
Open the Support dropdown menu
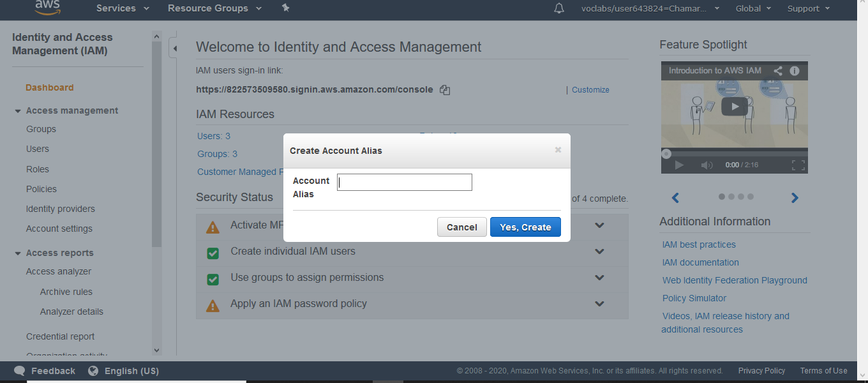(x=809, y=8)
